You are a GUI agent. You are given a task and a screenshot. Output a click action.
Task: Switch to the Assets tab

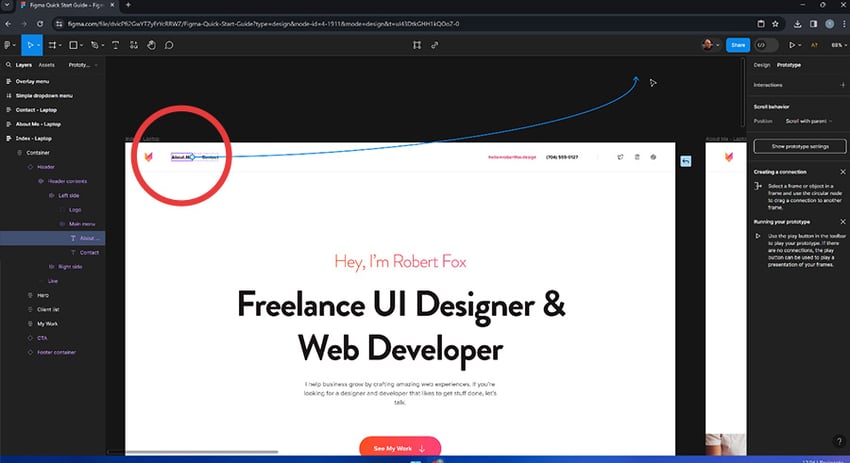(47, 65)
